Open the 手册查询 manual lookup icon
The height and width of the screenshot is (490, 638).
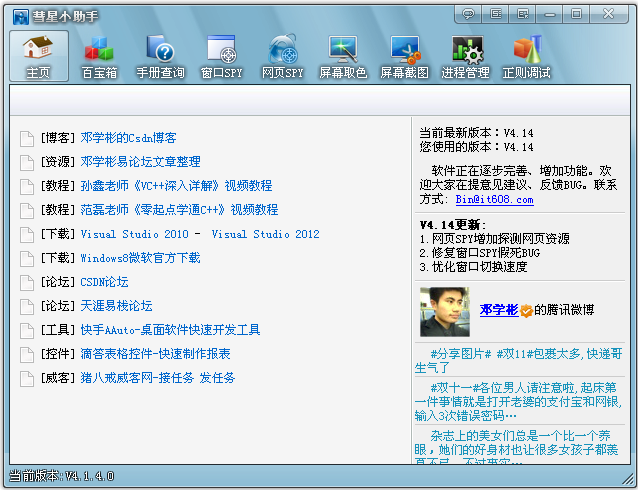(160, 56)
